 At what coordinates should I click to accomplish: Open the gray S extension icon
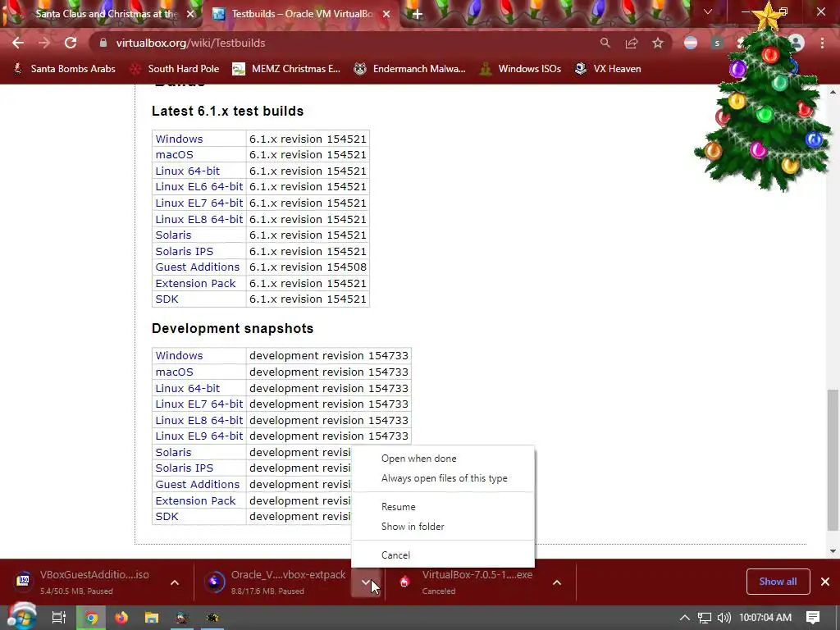click(x=717, y=43)
